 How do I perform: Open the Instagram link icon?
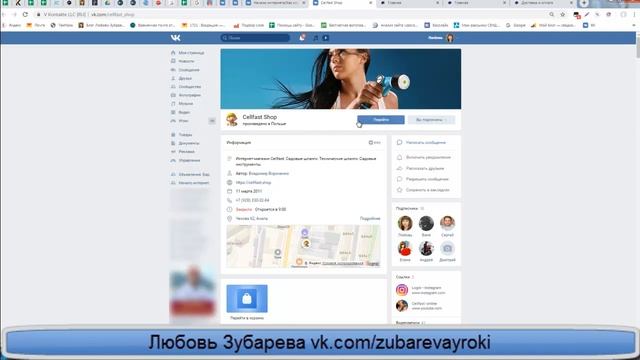pos(402,290)
